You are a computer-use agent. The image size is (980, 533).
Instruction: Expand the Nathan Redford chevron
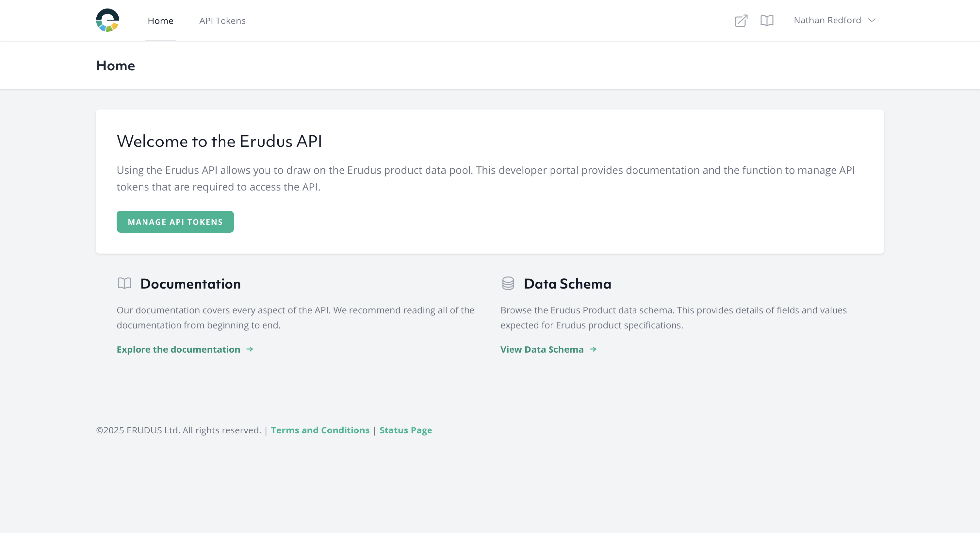point(872,20)
